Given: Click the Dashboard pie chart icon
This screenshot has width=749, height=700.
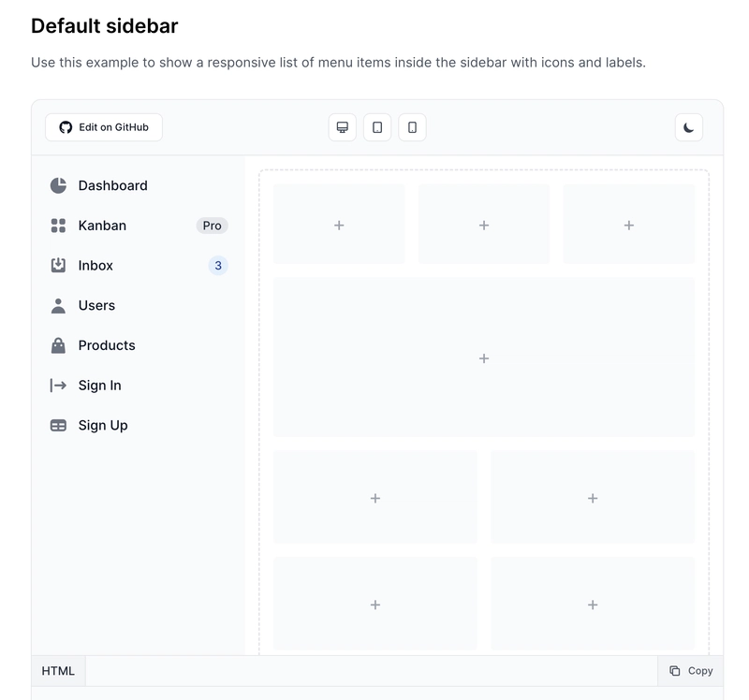Looking at the screenshot, I should pyautogui.click(x=58, y=185).
